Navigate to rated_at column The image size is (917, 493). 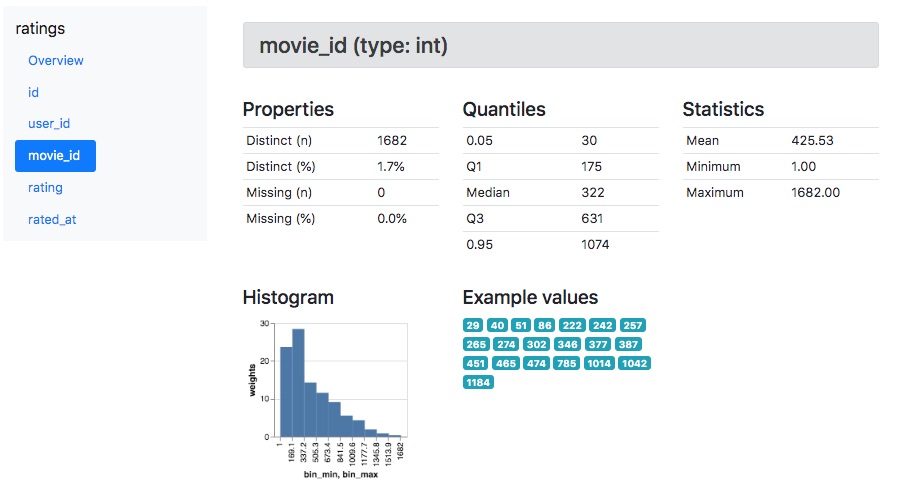(52, 219)
